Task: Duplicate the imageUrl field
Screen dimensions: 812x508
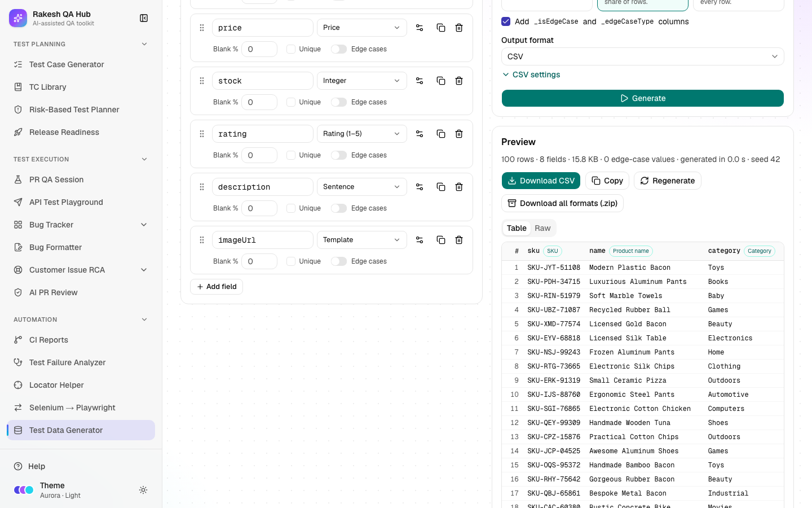Action: pyautogui.click(x=441, y=240)
